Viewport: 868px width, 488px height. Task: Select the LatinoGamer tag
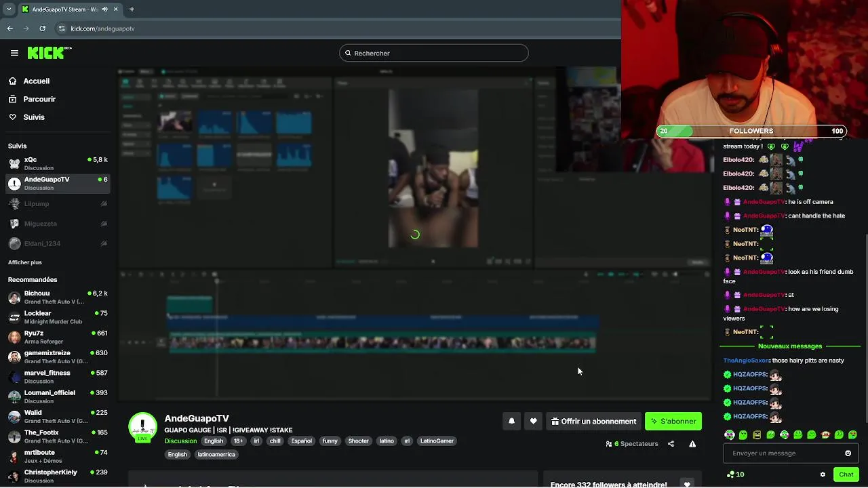coord(437,441)
